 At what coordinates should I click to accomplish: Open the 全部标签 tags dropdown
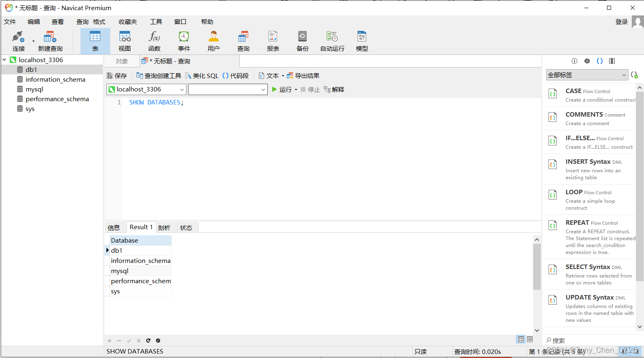click(587, 75)
